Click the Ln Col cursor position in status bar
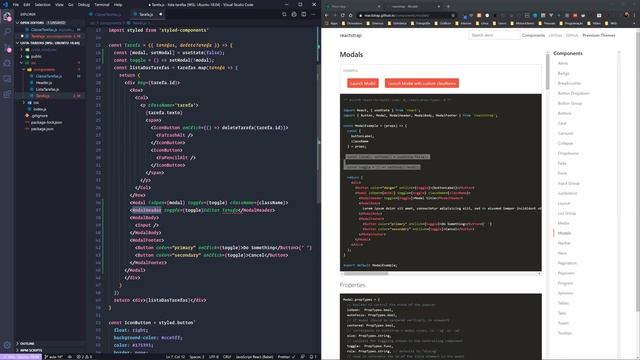The width and height of the screenshot is (640, 360). point(175,357)
